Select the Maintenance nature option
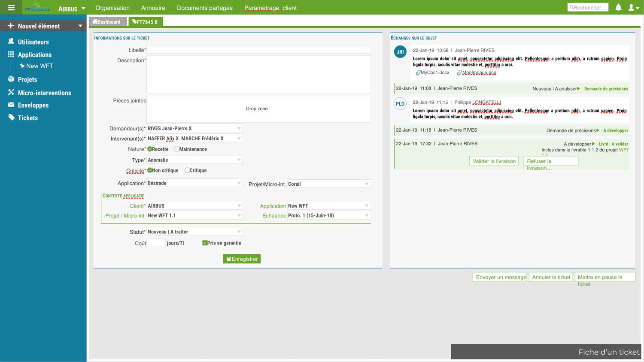Image resolution: width=644 pixels, height=362 pixels. pos(177,149)
